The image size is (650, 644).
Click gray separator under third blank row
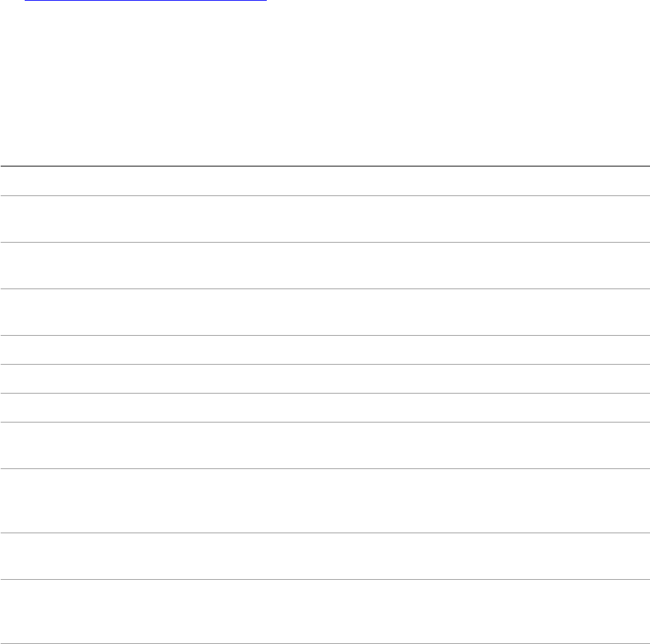pos(325,335)
